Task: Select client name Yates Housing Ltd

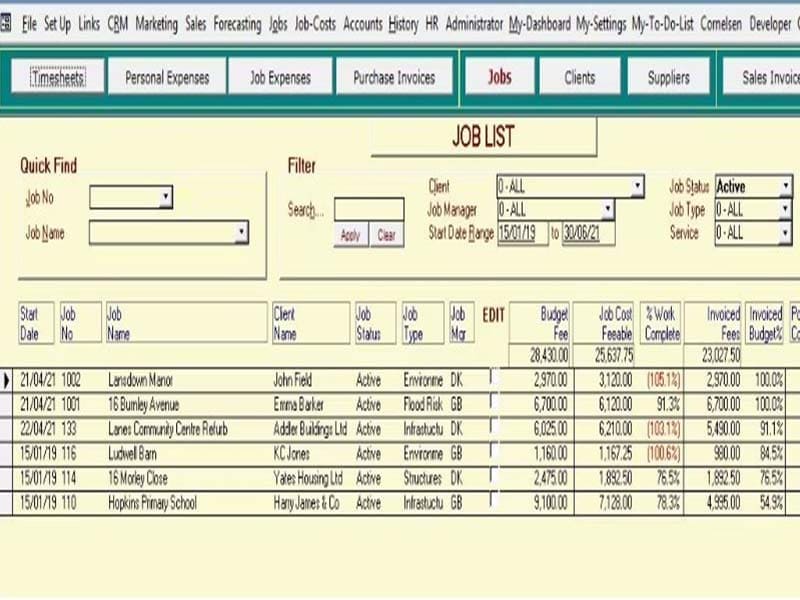Action: [308, 479]
